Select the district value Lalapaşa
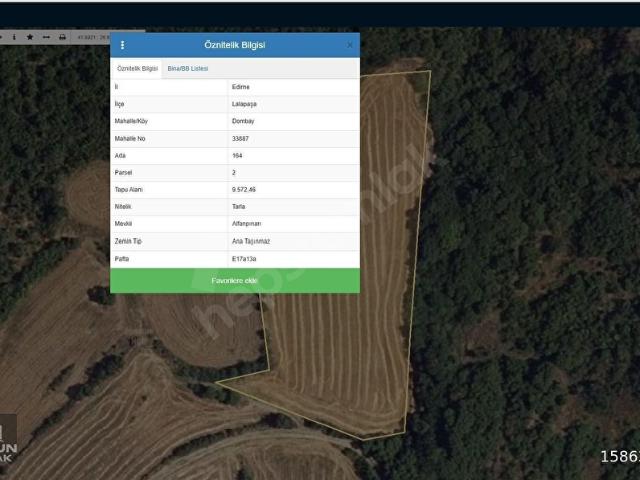Screen dimensions: 640x480 coord(244,104)
